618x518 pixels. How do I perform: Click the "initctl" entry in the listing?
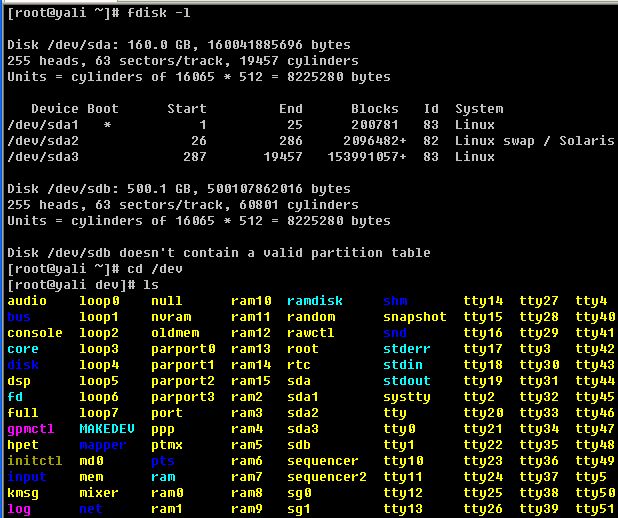35,461
